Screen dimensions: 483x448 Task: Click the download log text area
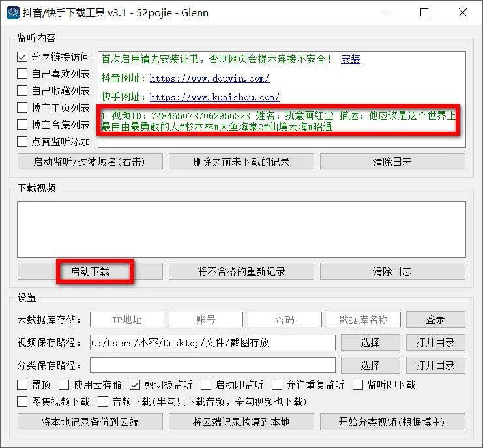[x=241, y=229]
